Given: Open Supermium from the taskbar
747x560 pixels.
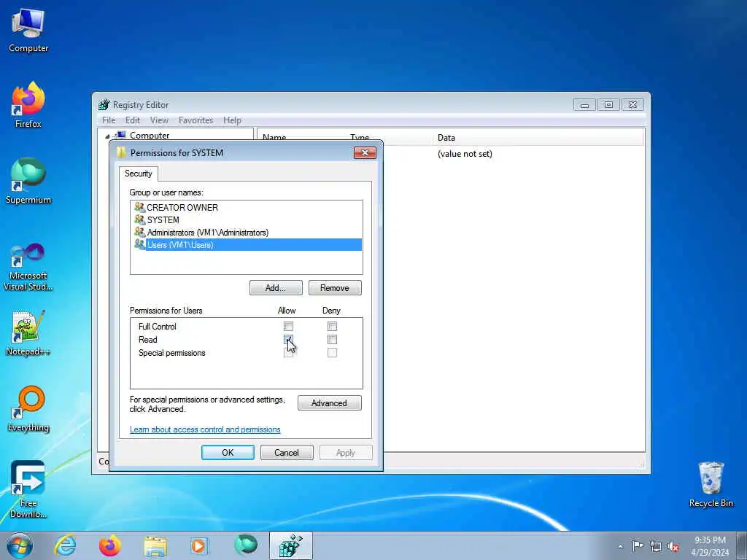Looking at the screenshot, I should (245, 545).
